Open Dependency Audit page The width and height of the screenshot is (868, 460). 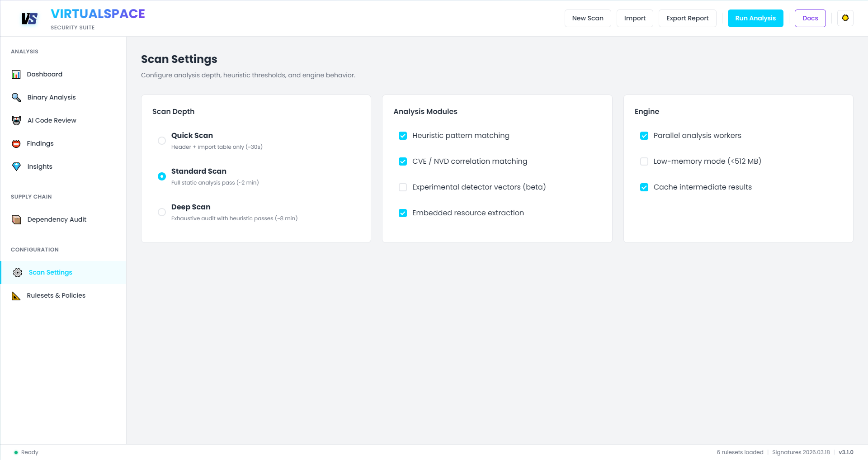coord(63,219)
